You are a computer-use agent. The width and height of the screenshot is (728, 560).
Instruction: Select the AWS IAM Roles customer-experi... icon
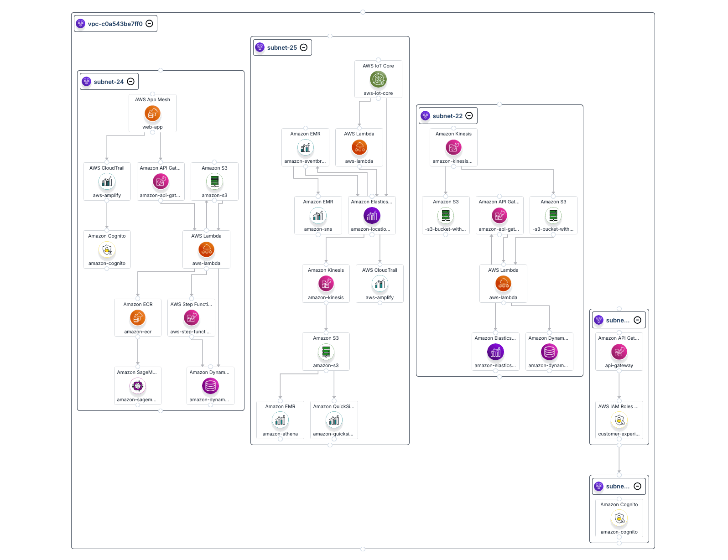click(619, 420)
